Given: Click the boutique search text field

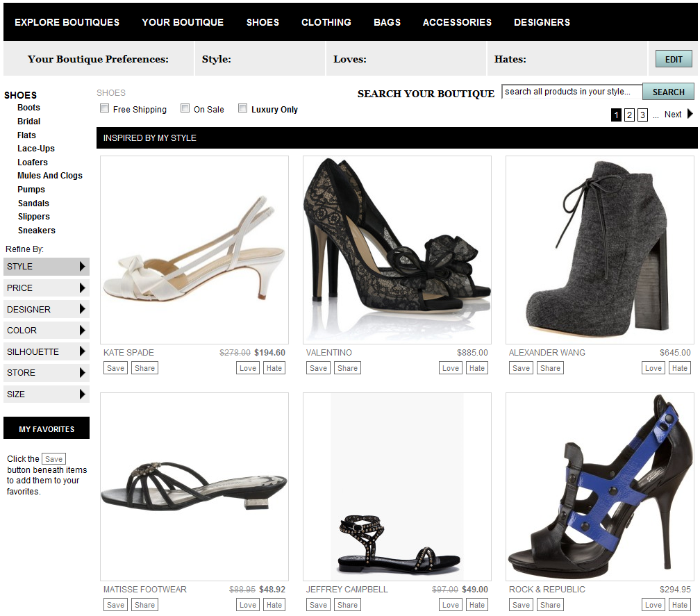Looking at the screenshot, I should 572,92.
